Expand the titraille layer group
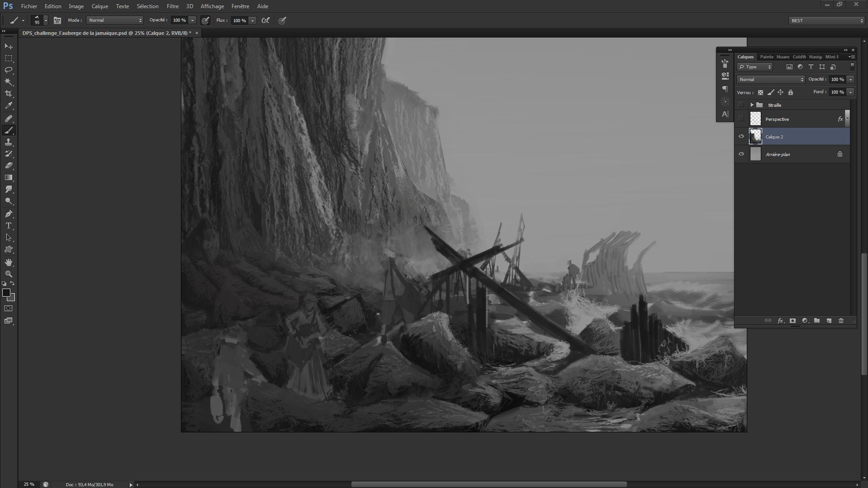The width and height of the screenshot is (868, 488). (752, 105)
